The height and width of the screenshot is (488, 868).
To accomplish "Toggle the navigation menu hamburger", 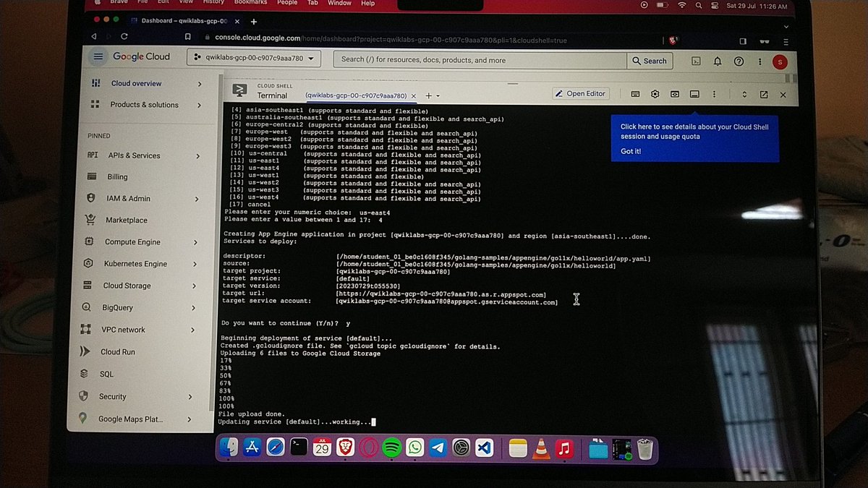I will (x=98, y=56).
